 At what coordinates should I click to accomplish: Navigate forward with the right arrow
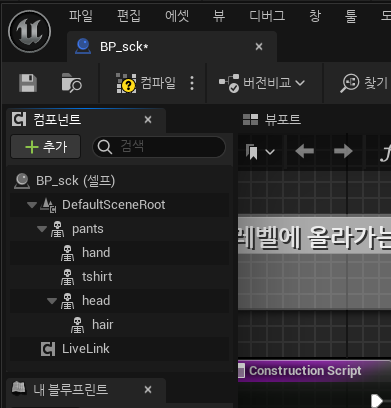click(343, 152)
